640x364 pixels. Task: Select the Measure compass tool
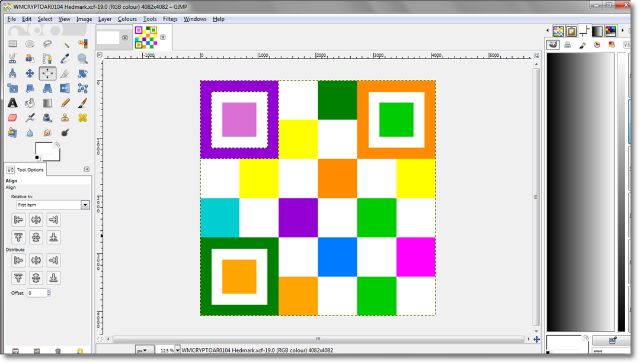(x=12, y=73)
